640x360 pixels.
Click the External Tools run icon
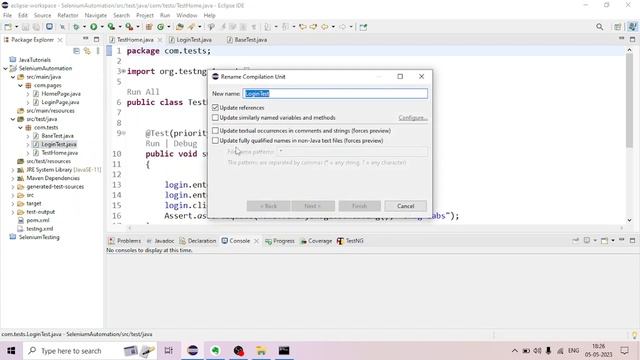[x=129, y=27]
